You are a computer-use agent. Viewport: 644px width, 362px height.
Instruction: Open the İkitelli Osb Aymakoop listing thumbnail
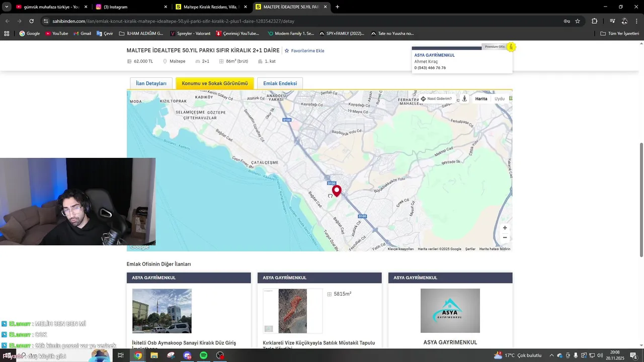[x=162, y=311]
